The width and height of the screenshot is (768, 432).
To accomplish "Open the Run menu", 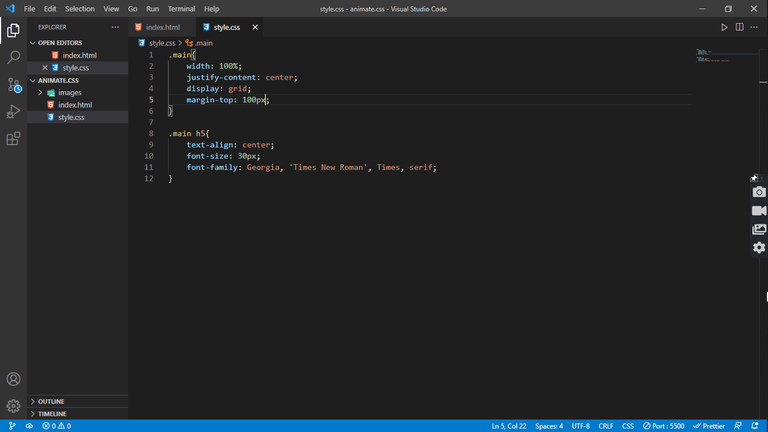I will click(x=153, y=9).
